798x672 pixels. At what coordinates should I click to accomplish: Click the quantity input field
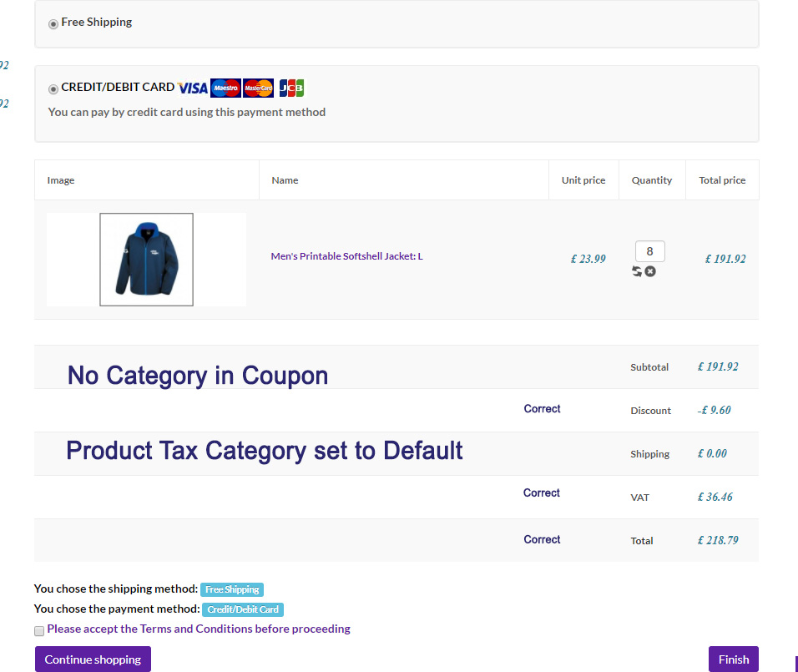tap(649, 251)
